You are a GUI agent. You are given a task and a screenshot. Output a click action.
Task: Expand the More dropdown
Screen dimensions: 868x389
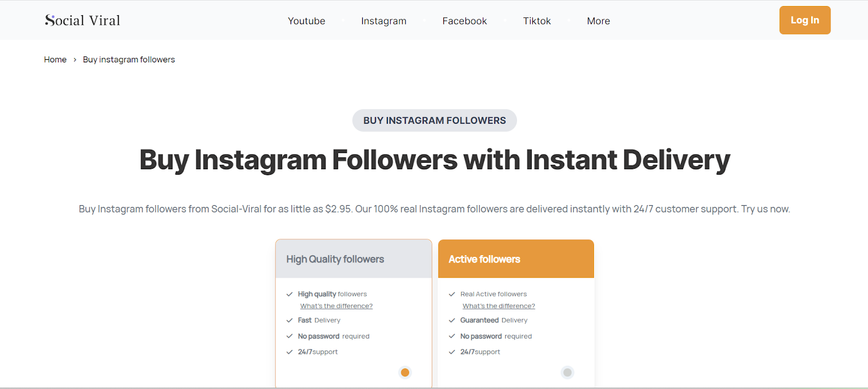tap(598, 21)
